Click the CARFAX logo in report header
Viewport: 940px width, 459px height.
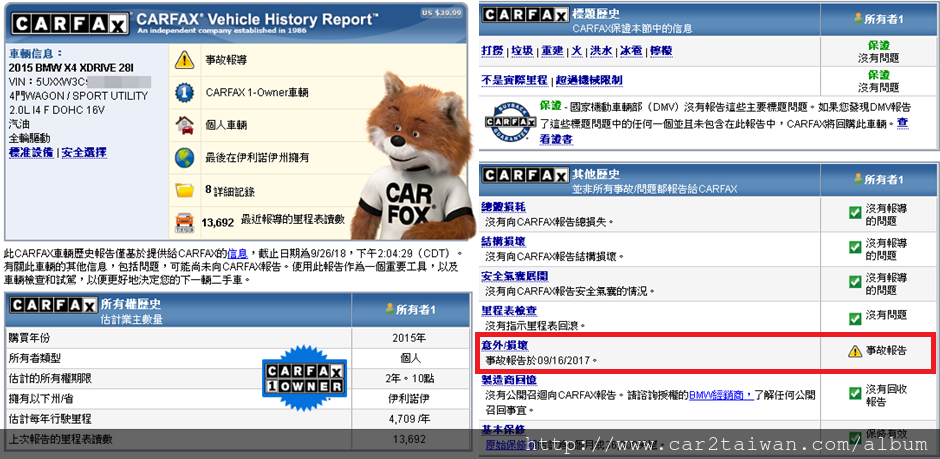coord(70,23)
